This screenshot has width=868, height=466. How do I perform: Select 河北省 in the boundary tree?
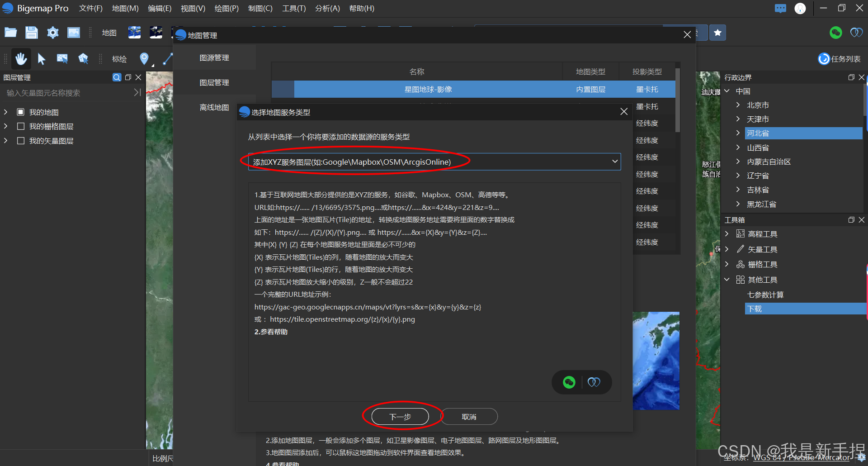(804, 133)
